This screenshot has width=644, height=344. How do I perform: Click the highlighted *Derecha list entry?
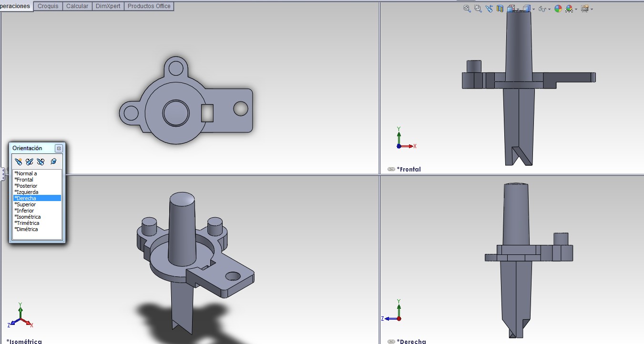[x=37, y=198]
